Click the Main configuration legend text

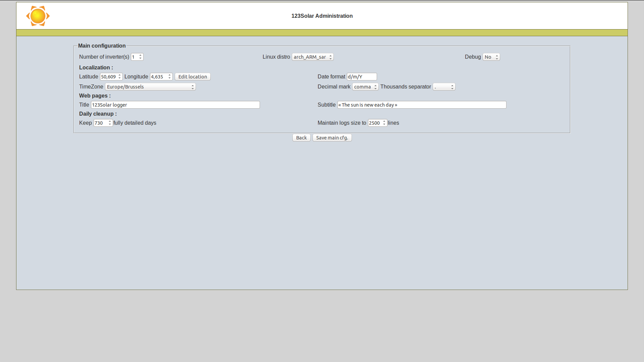[x=102, y=46]
